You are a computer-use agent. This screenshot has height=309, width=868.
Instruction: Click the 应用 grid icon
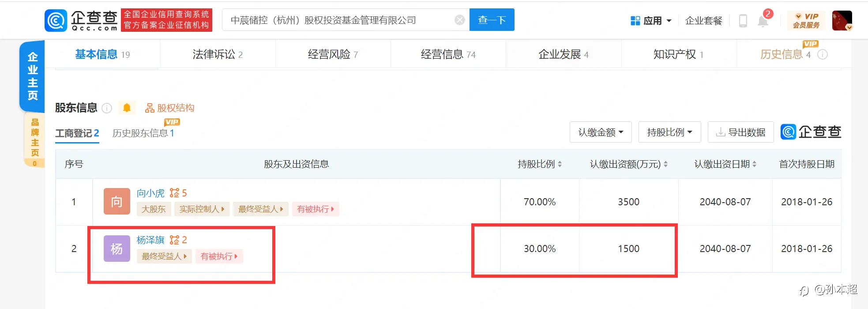tap(635, 21)
